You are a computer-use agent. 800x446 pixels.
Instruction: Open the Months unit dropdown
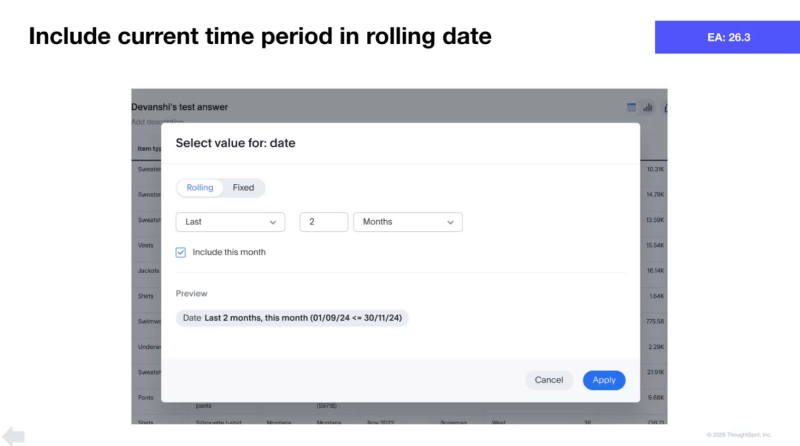coord(407,222)
